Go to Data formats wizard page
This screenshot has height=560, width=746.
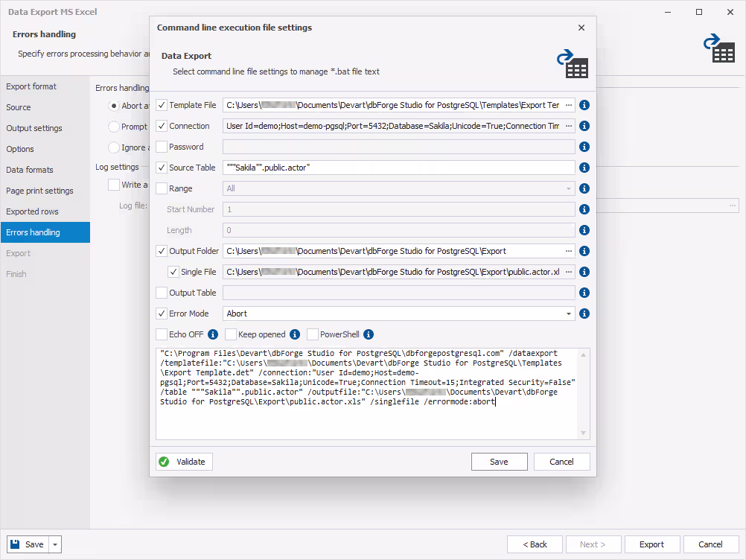45,170
